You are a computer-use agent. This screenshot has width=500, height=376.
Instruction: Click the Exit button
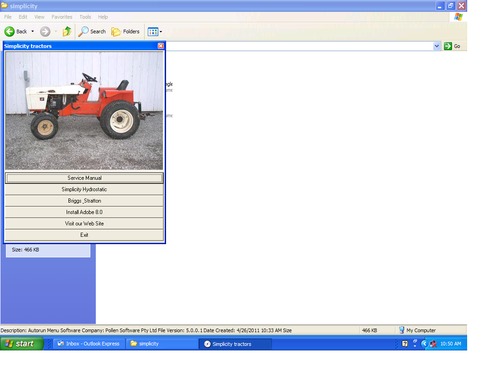pos(84,235)
